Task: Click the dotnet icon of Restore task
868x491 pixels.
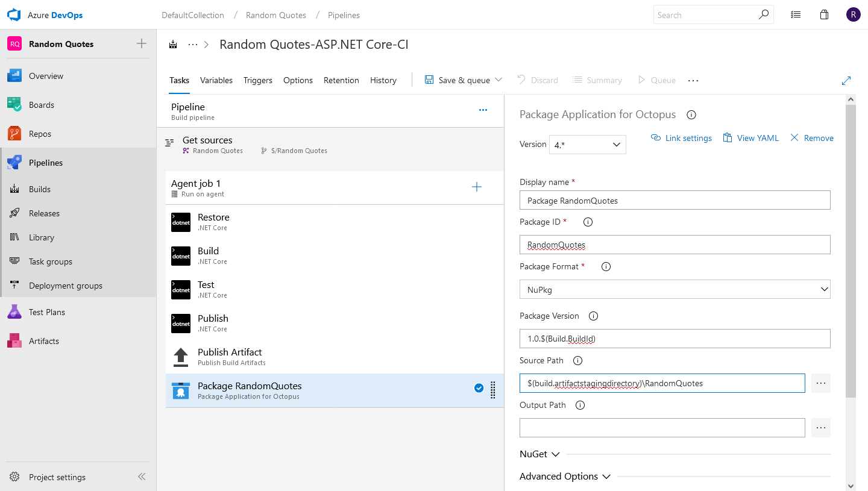Action: (181, 222)
